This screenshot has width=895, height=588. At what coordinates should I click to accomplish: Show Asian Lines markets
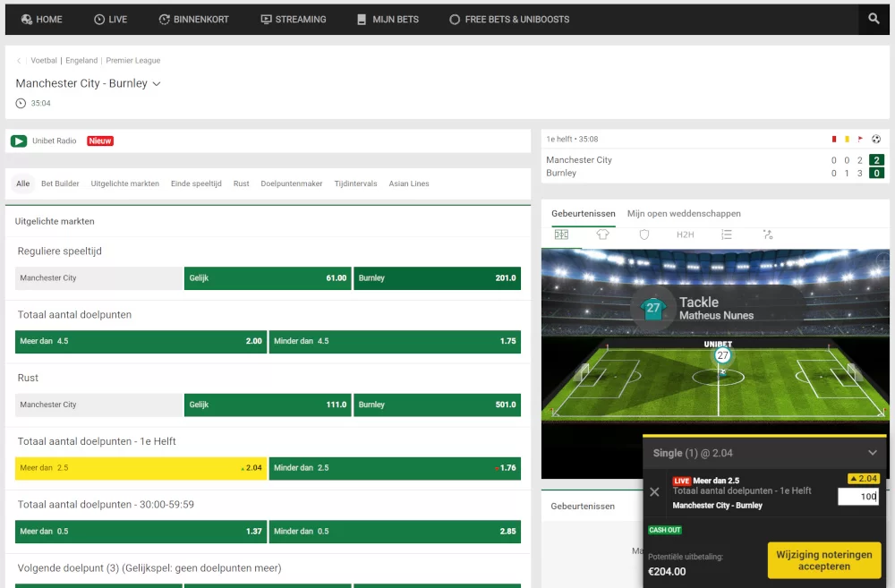[409, 183]
